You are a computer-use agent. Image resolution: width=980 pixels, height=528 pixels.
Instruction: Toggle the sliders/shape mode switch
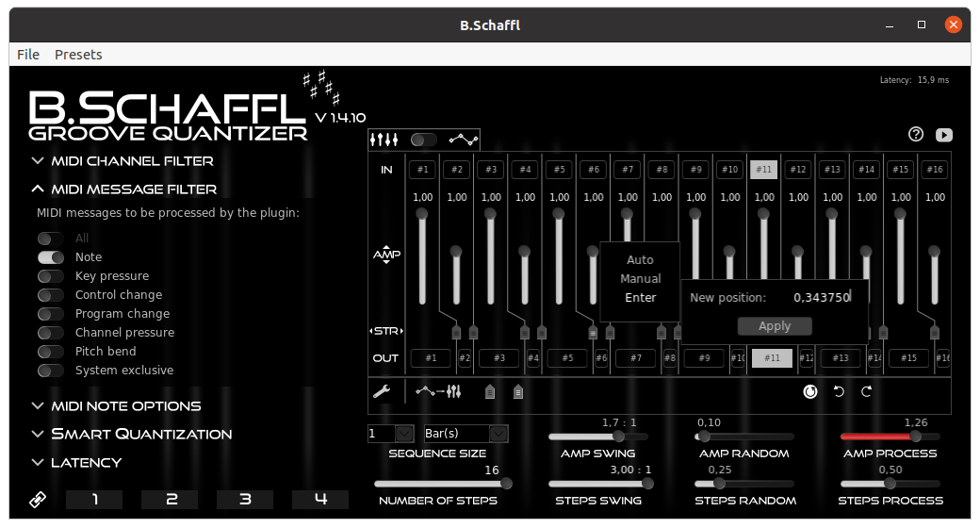pos(424,140)
